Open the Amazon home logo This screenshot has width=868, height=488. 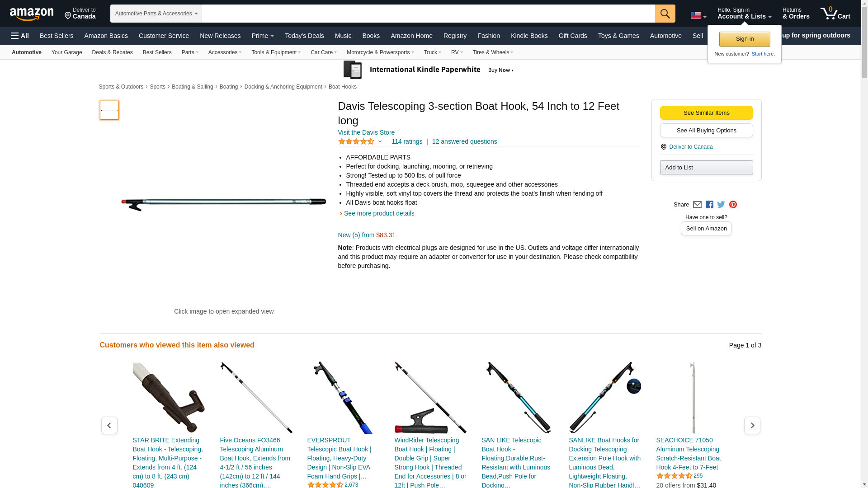point(32,14)
